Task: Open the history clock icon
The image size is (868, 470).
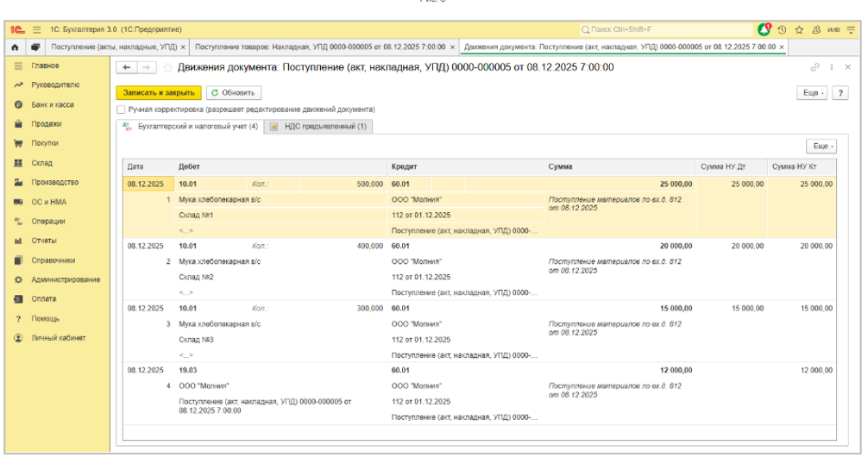Action: pyautogui.click(x=782, y=30)
